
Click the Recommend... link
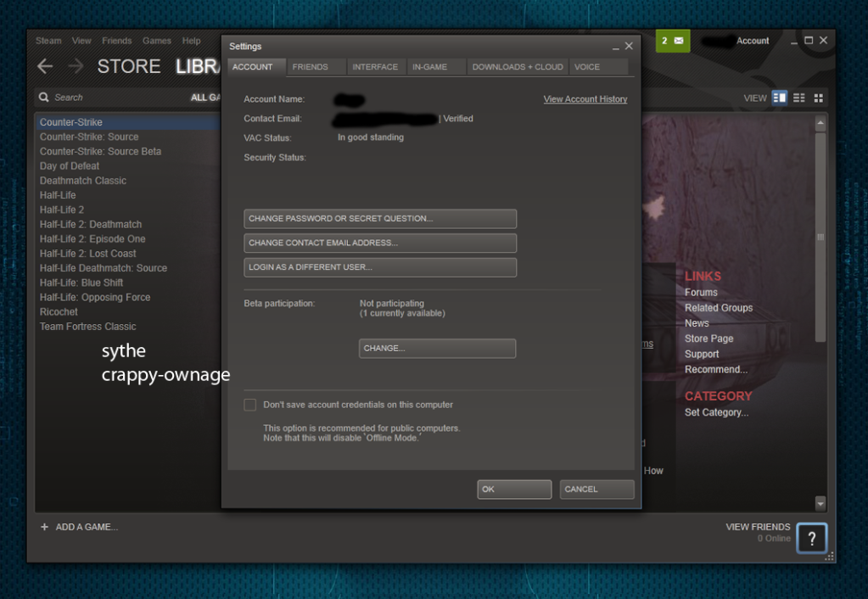coord(716,370)
